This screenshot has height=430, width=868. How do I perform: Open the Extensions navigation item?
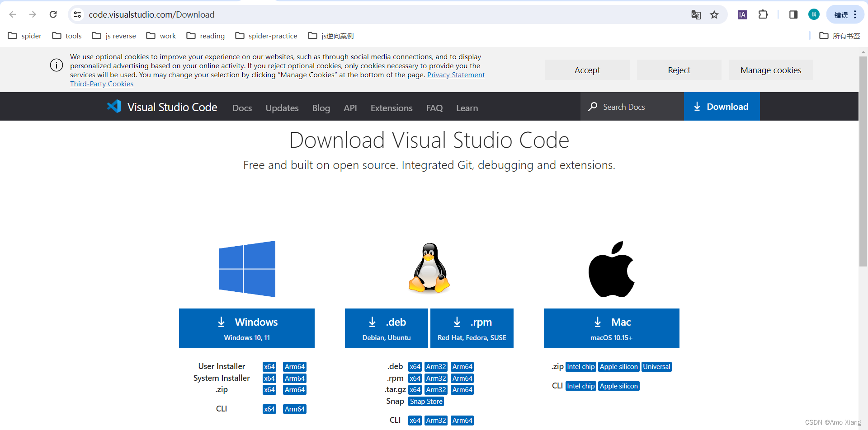pos(392,108)
